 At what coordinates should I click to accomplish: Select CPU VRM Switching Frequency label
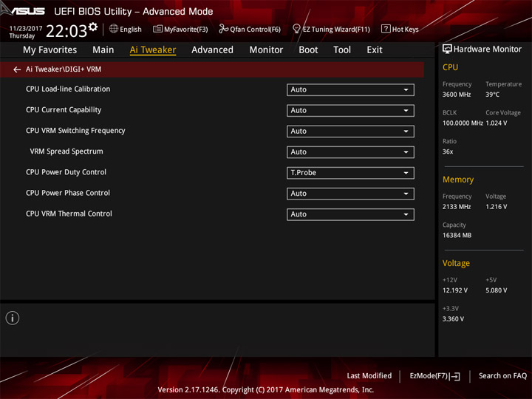(75, 131)
